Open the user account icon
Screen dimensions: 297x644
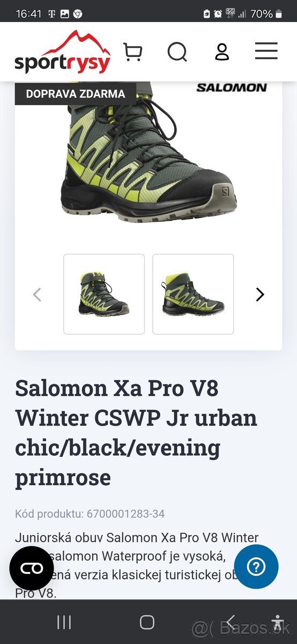coord(222,52)
